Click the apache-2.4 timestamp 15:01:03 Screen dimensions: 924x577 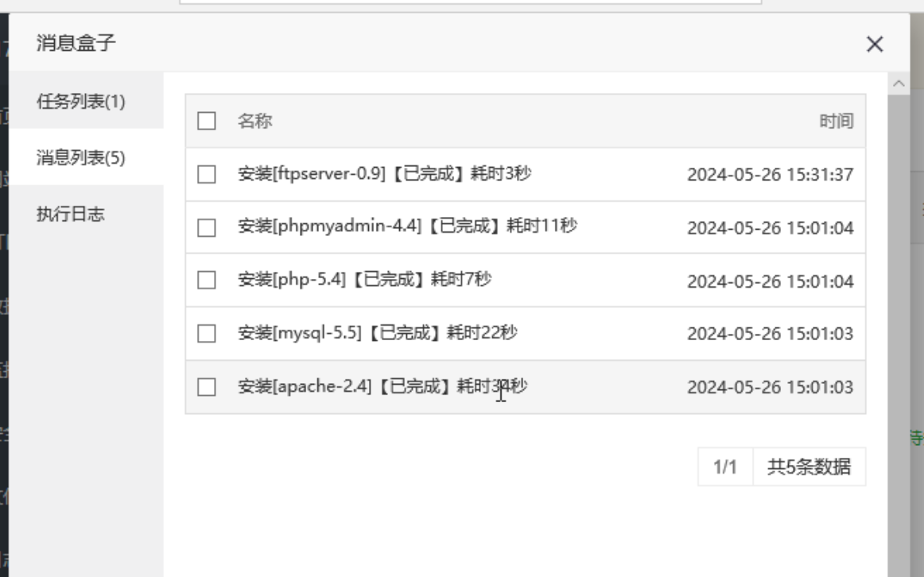(x=771, y=387)
